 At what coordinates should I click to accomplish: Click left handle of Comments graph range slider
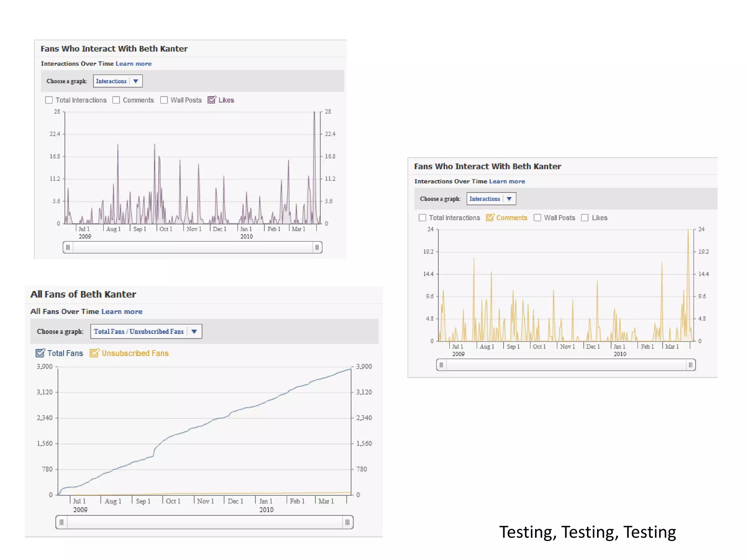[x=441, y=365]
